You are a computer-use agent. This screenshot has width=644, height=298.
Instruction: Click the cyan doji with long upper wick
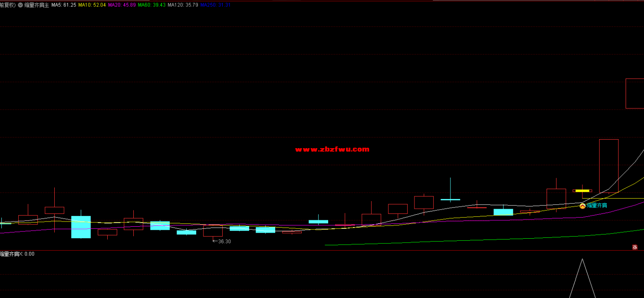[x=450, y=199]
